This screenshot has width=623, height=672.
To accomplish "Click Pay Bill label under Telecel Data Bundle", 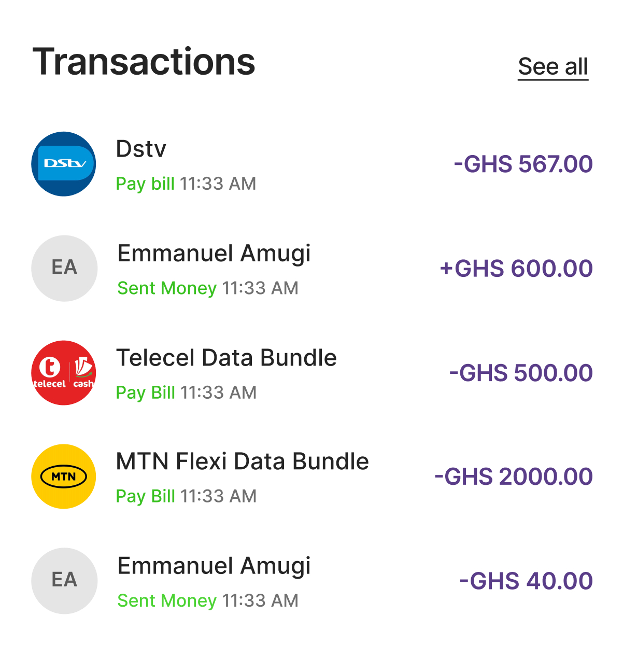I will [146, 393].
